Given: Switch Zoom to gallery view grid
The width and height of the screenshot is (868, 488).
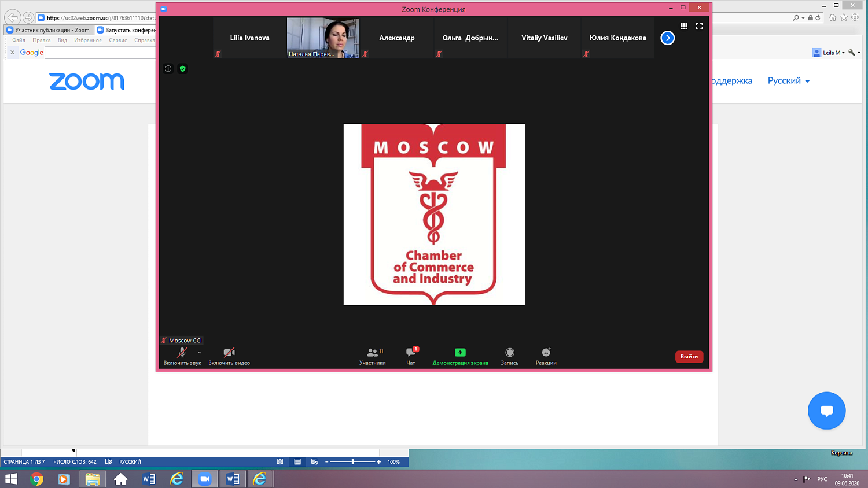Looking at the screenshot, I should click(x=684, y=26).
